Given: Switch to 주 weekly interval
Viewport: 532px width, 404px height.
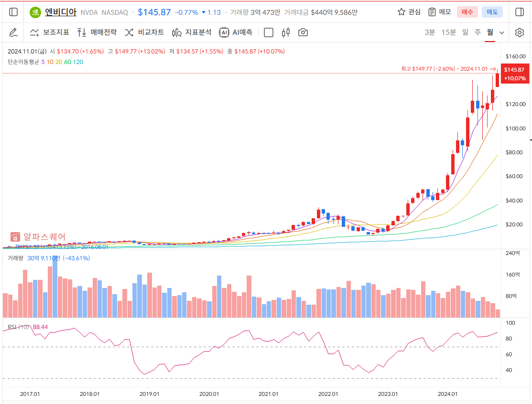Looking at the screenshot, I should pos(478,32).
